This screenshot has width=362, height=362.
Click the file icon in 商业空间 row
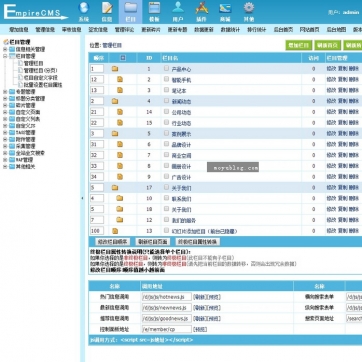(120, 155)
